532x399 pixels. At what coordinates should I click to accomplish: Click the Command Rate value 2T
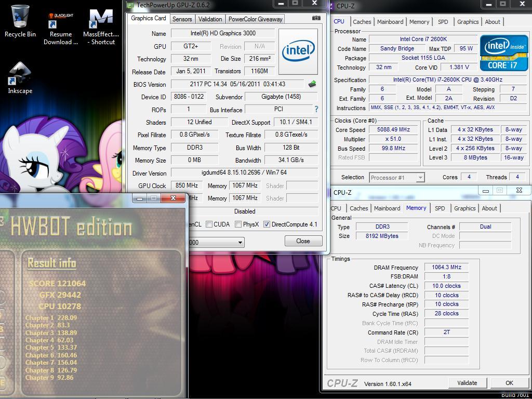[446, 332]
